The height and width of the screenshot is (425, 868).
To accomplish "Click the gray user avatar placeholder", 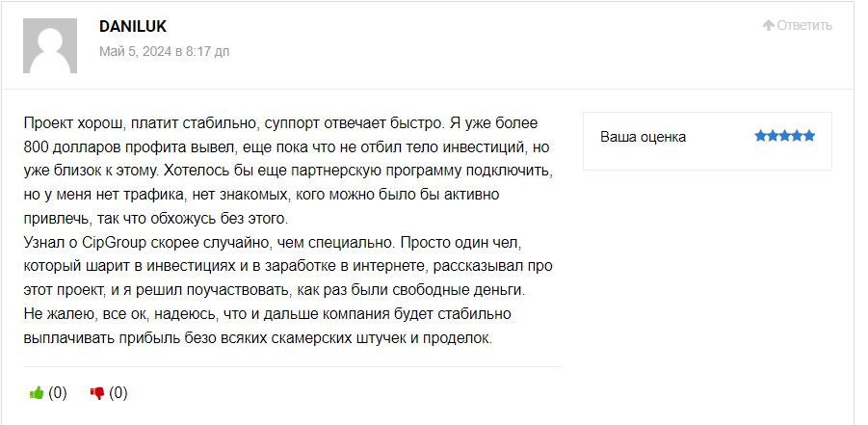I will (50, 45).
